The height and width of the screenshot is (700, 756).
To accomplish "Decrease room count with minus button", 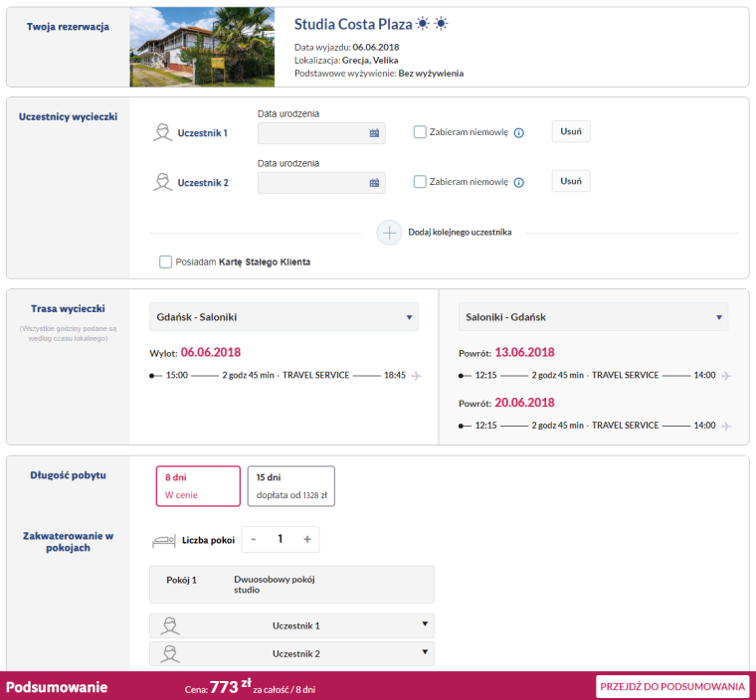I will pos(254,539).
